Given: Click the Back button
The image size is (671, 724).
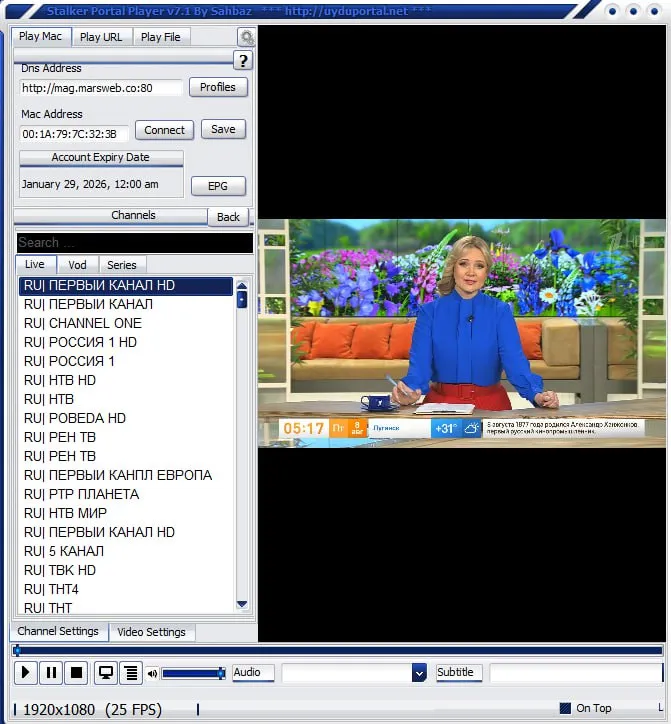Looking at the screenshot, I should coord(228,217).
